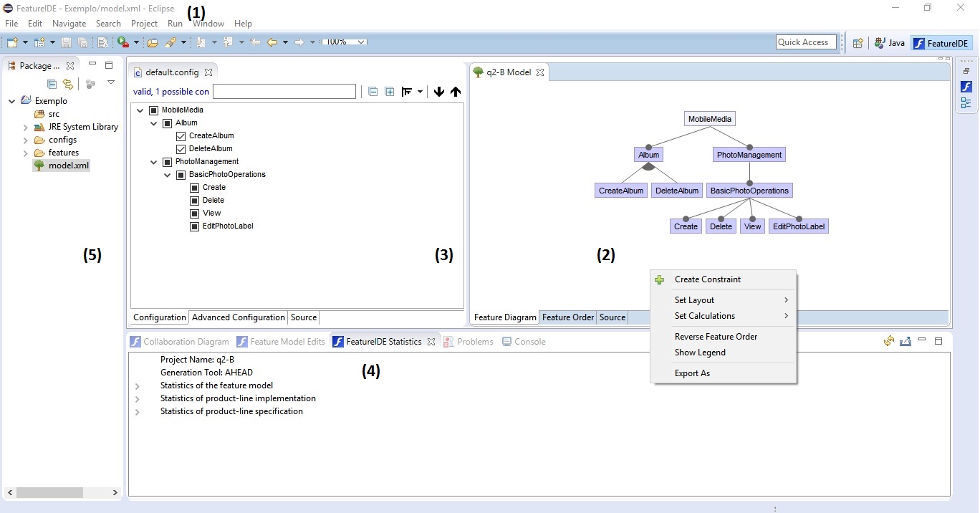
Task: Expand all features in the configuration editor toolbar
Action: point(390,92)
